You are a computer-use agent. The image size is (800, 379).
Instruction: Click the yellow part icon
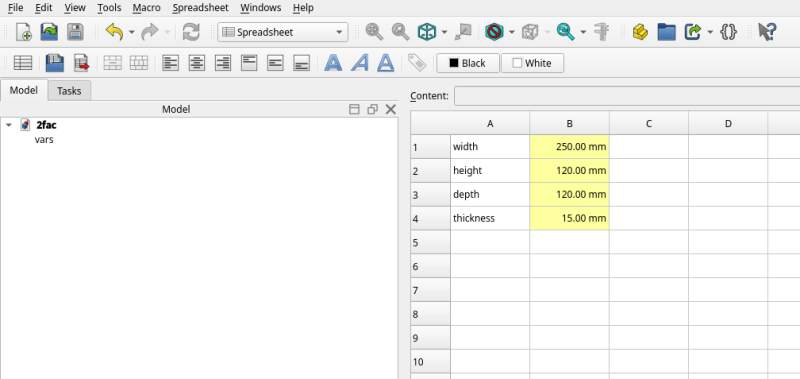640,32
